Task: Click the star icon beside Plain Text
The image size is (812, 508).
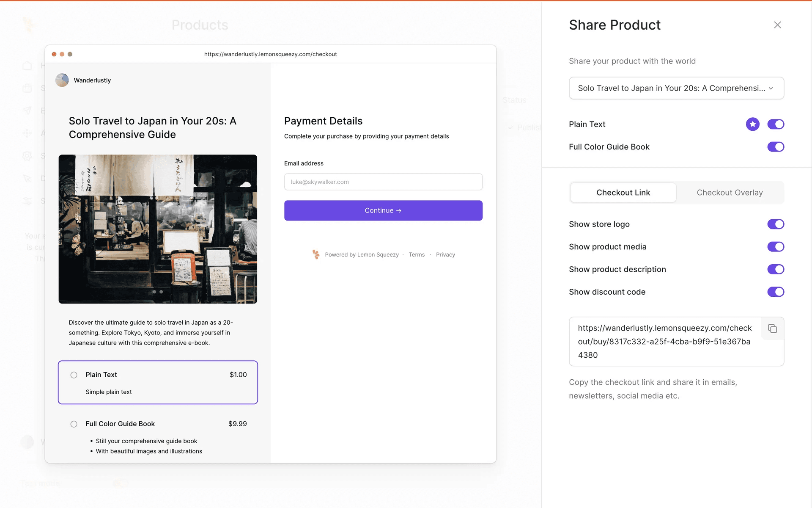Action: (752, 124)
